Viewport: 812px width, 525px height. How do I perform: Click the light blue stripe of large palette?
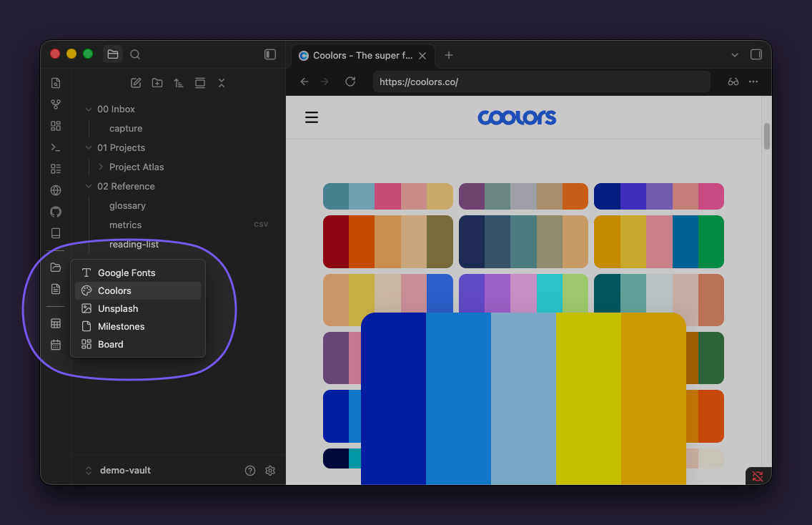[523, 399]
